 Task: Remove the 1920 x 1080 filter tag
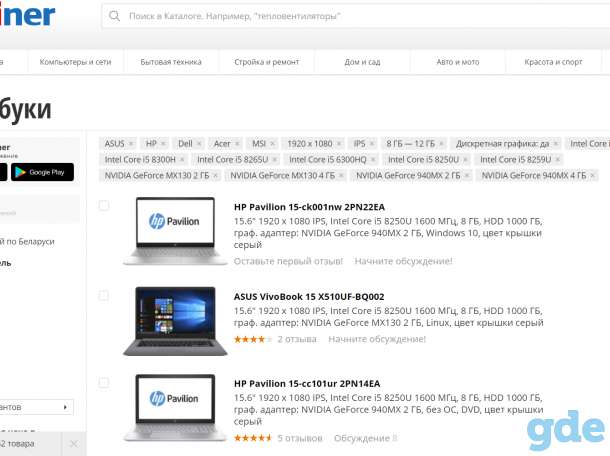(x=339, y=144)
